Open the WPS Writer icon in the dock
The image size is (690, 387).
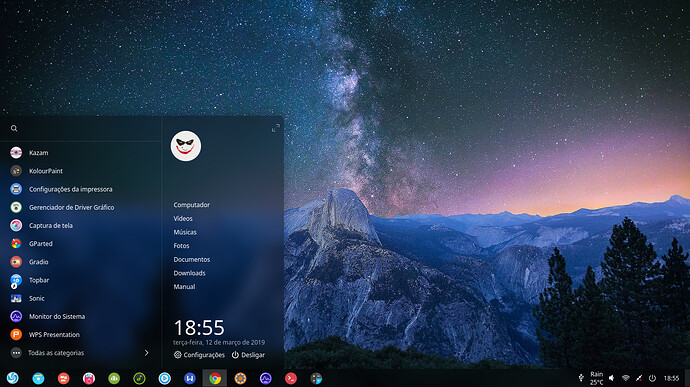pyautogui.click(x=190, y=378)
